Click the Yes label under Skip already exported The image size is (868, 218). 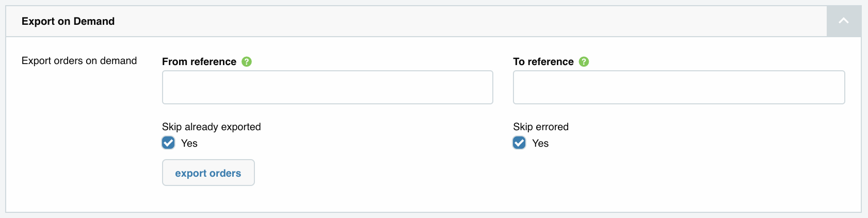pos(189,144)
